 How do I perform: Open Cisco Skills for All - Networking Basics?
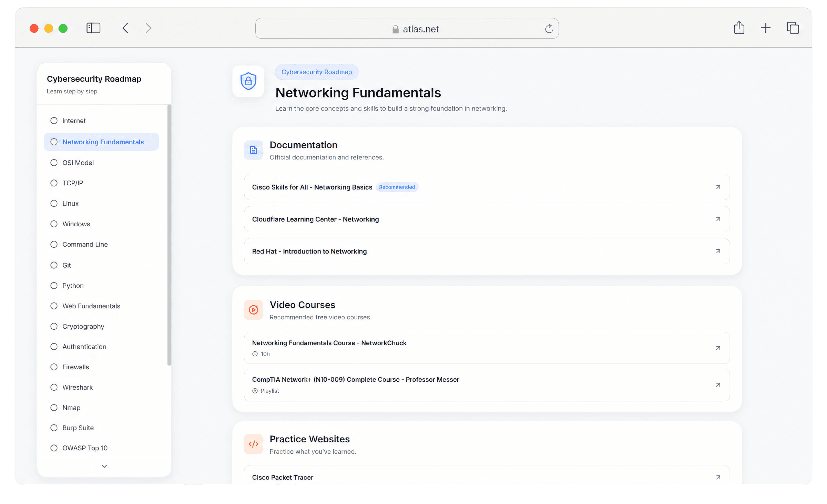(x=487, y=187)
